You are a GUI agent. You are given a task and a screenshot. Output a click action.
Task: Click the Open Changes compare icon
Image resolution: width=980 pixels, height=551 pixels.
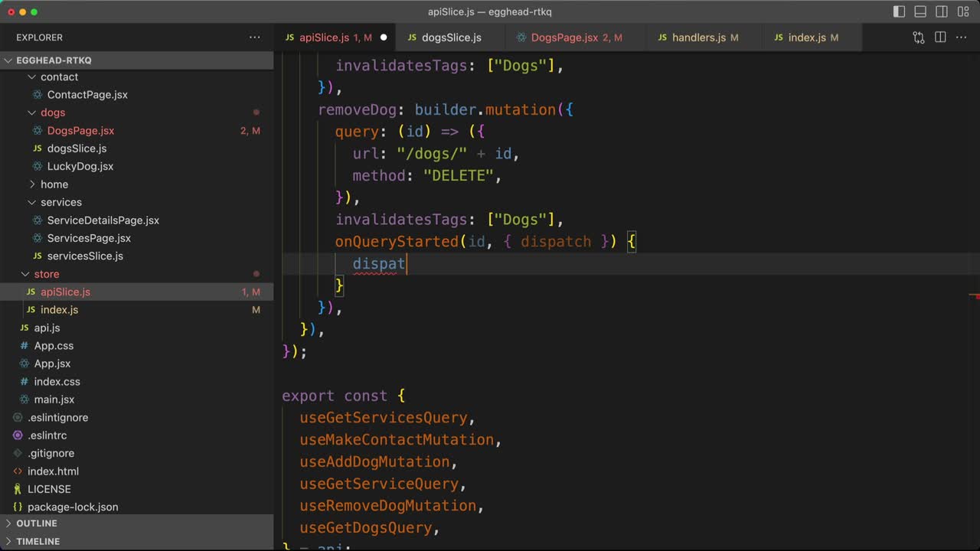919,37
